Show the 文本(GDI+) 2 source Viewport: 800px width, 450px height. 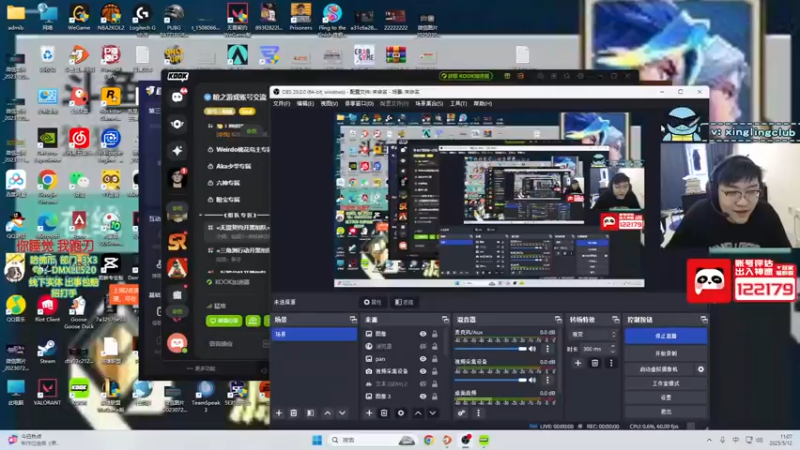tap(423, 384)
